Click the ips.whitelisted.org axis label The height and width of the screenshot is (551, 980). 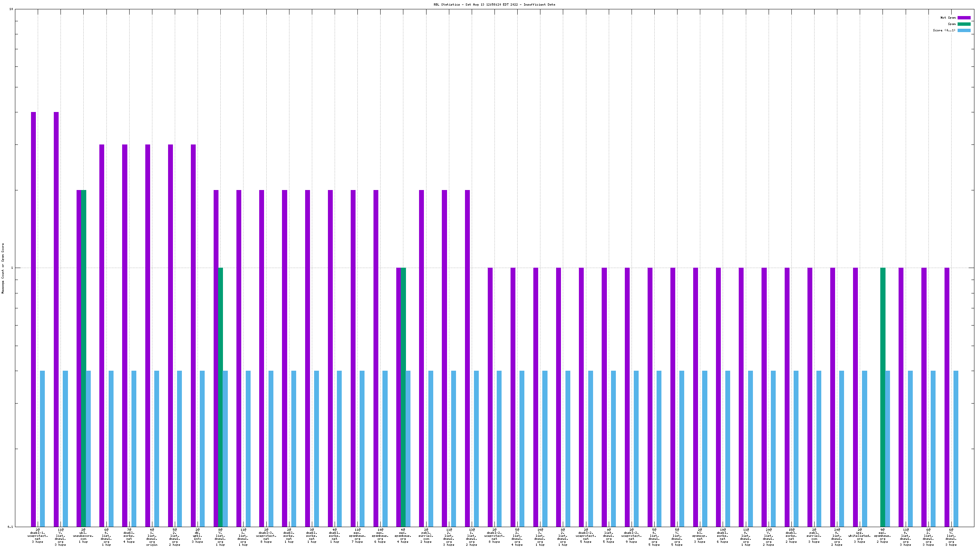pos(859,535)
